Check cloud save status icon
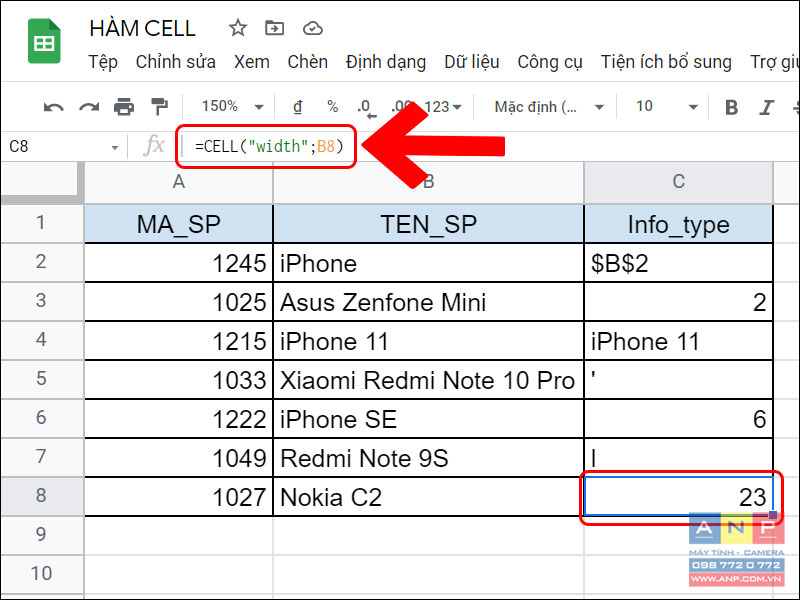This screenshot has height=600, width=800. [x=312, y=28]
